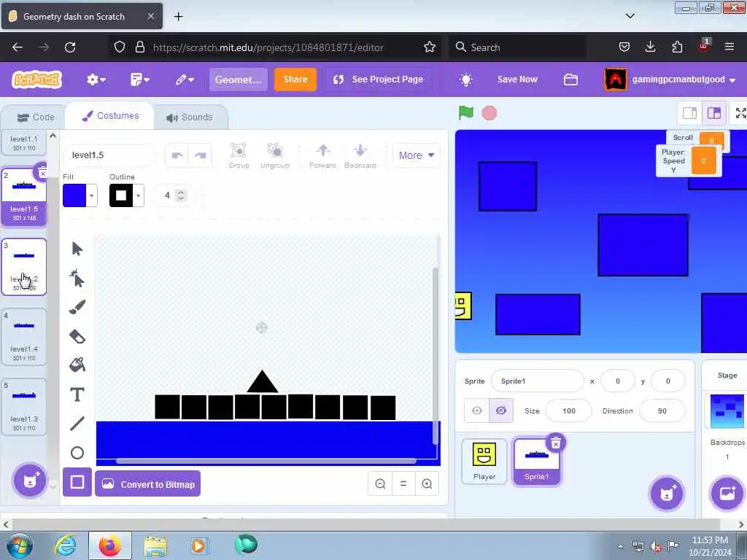747x560 pixels.
Task: Open the Settings gear menu
Action: [96, 79]
